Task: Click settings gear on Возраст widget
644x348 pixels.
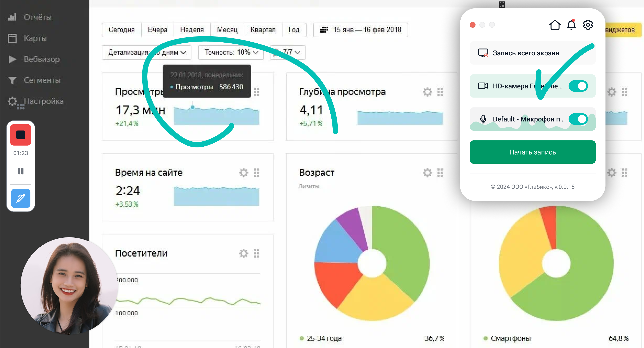Action: [x=427, y=173]
